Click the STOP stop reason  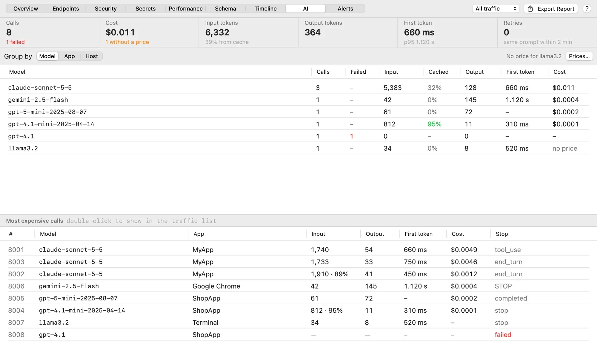503,286
